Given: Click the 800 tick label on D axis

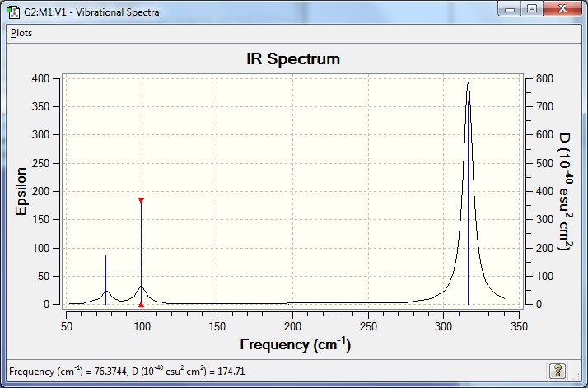Looking at the screenshot, I should pyautogui.click(x=544, y=78).
